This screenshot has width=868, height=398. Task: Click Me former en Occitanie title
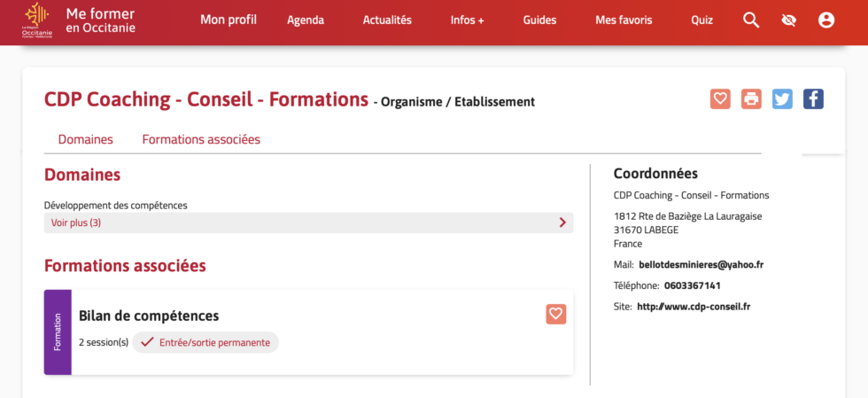point(100,20)
